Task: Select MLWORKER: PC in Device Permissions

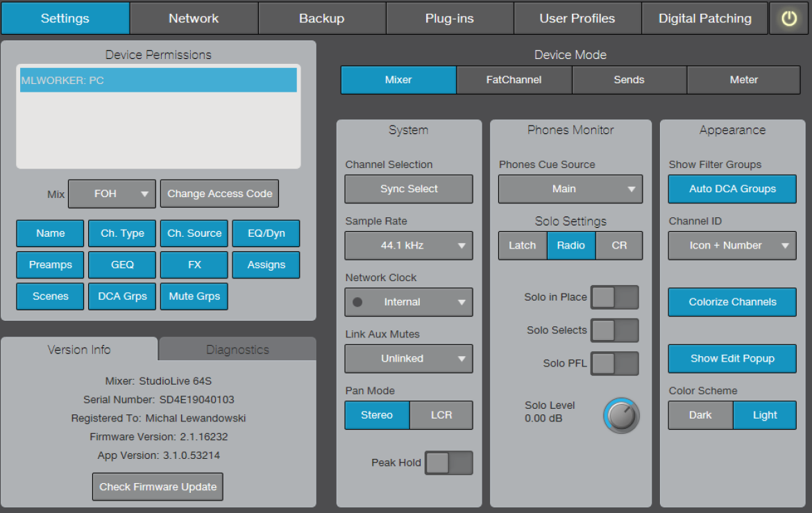Action: click(158, 81)
